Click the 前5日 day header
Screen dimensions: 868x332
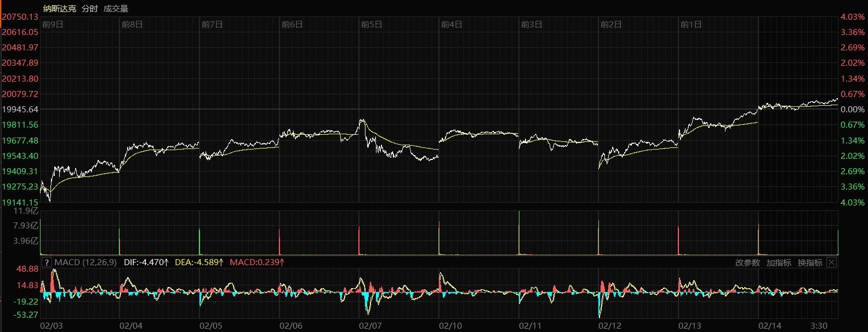[372, 25]
